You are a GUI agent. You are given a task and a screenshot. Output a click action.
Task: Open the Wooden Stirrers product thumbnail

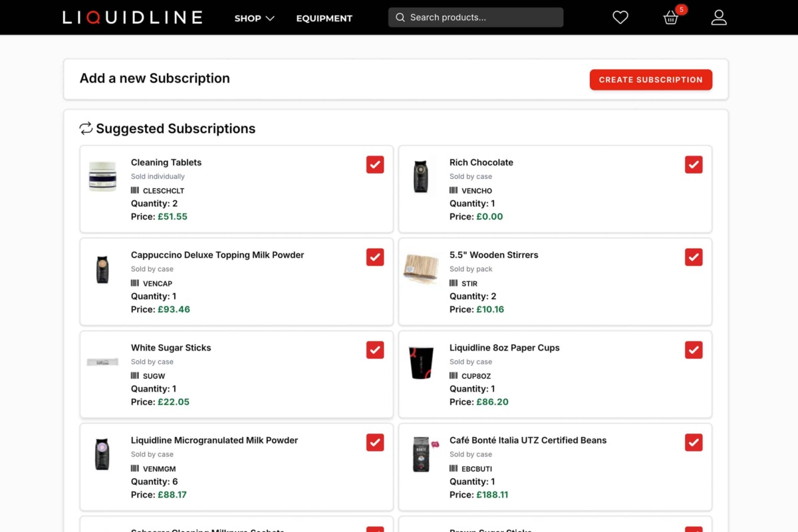point(421,268)
